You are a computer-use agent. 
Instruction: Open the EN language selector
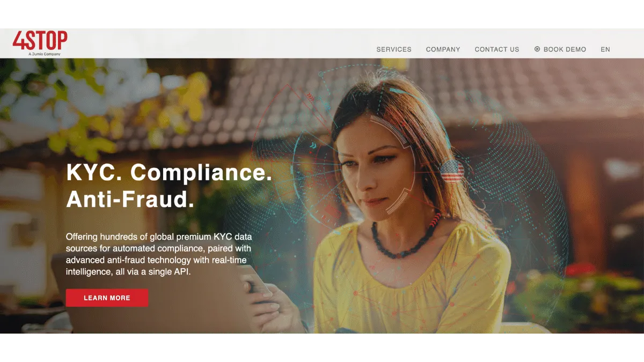tap(605, 49)
